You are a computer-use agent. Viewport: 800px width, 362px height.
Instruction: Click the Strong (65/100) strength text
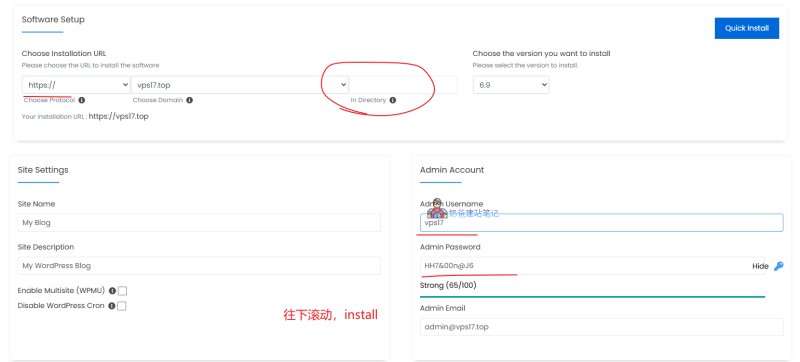[x=448, y=286]
